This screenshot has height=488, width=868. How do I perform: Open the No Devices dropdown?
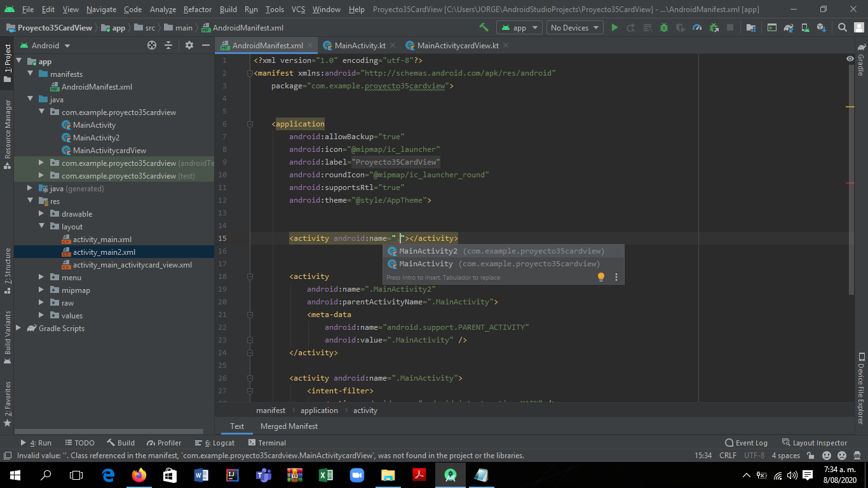click(575, 28)
